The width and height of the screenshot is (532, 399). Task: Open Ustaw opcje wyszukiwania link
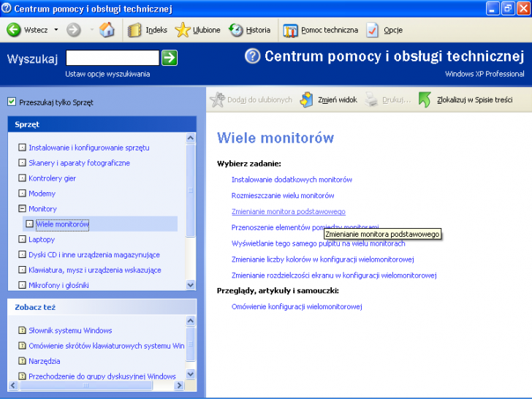[107, 74]
